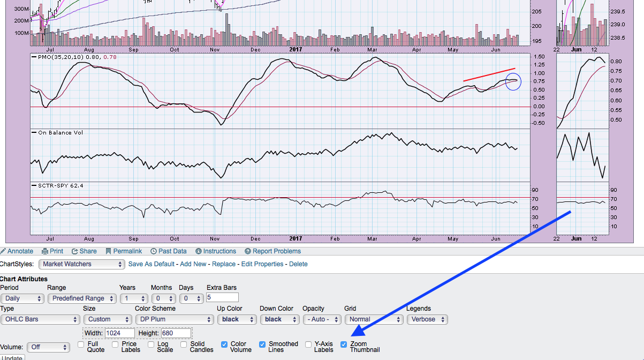This screenshot has height=360, width=644.
Task: Click the Annotate pencil icon
Action: pos(3,251)
